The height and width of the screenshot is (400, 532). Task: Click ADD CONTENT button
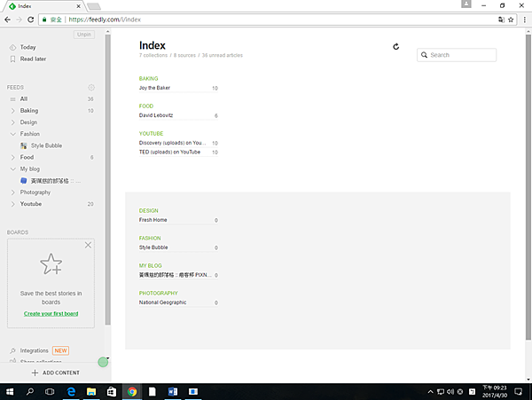[x=55, y=373]
